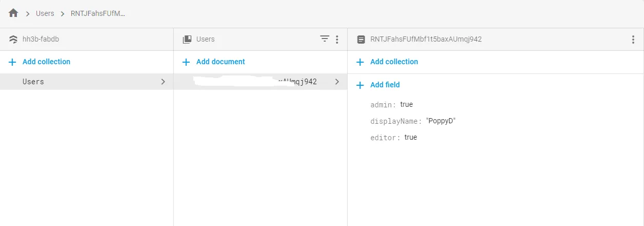The height and width of the screenshot is (226, 644).
Task: Go to the Firestore home root icon
Action: 13,13
